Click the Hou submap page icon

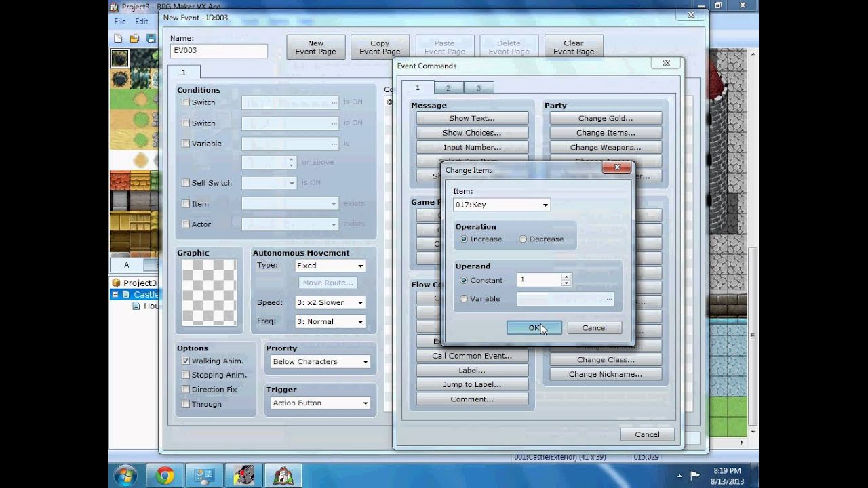pyautogui.click(x=136, y=306)
